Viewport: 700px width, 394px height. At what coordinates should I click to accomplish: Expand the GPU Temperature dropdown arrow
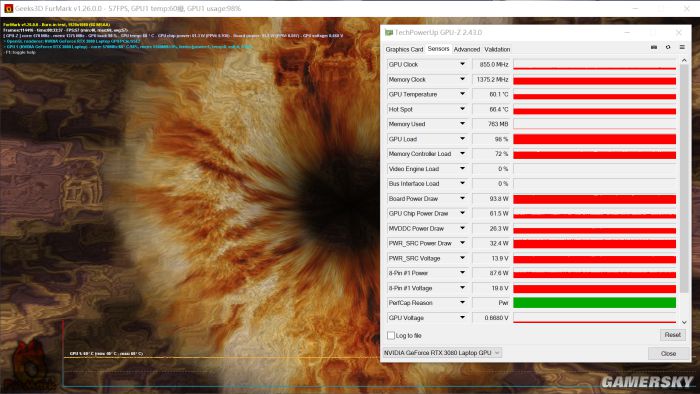tap(462, 94)
